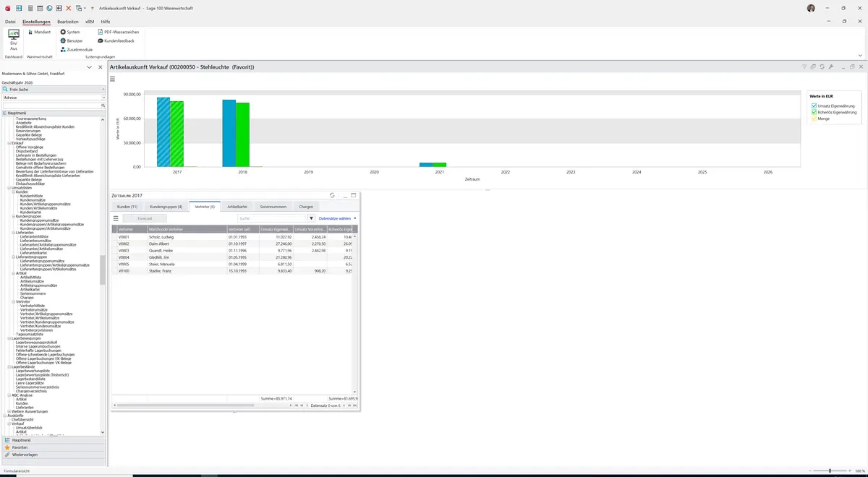Collapse the Einkauf tree node
The image size is (868, 477).
point(9,143)
